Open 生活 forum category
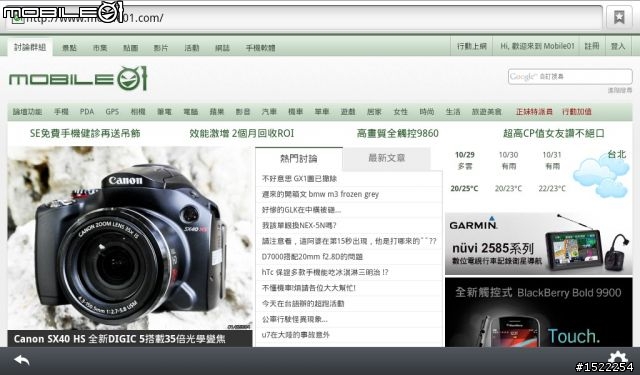This screenshot has height=375, width=640. coord(453,111)
